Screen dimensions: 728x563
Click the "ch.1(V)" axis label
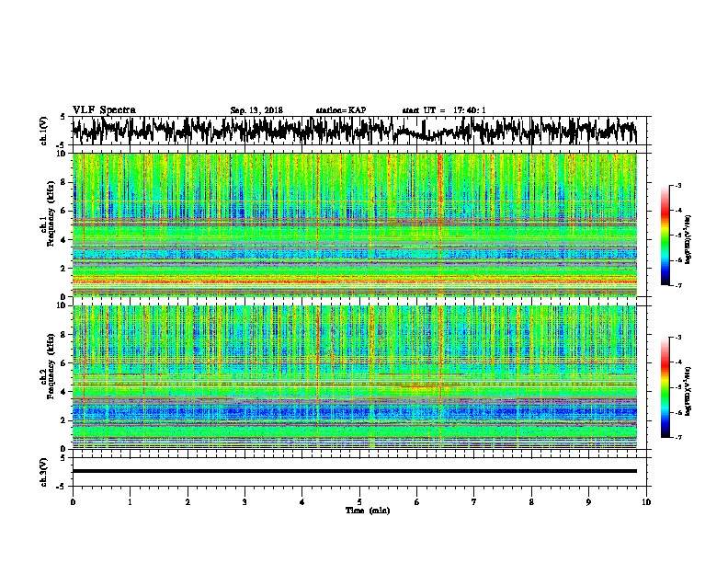click(x=44, y=131)
